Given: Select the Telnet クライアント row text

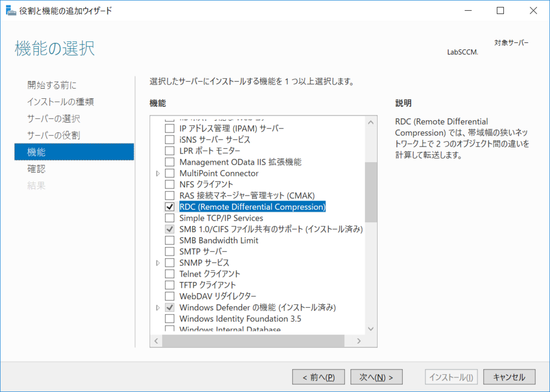Looking at the screenshot, I should (x=210, y=274).
